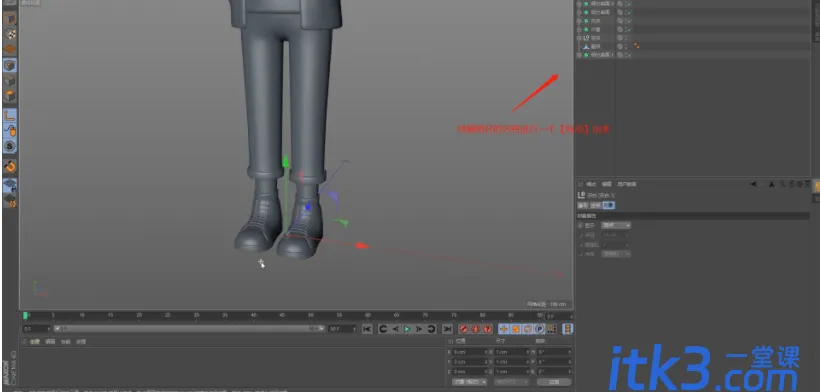Open Attribute Manager 编辑 menu

pyautogui.click(x=606, y=184)
